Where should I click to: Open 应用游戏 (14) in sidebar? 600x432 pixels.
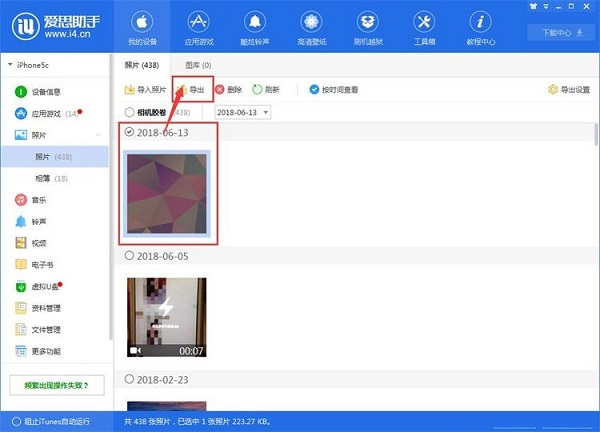pyautogui.click(x=48, y=113)
